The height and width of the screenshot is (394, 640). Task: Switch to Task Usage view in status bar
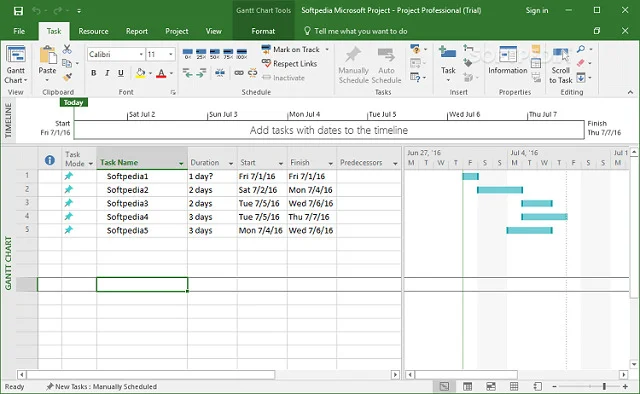[468, 386]
